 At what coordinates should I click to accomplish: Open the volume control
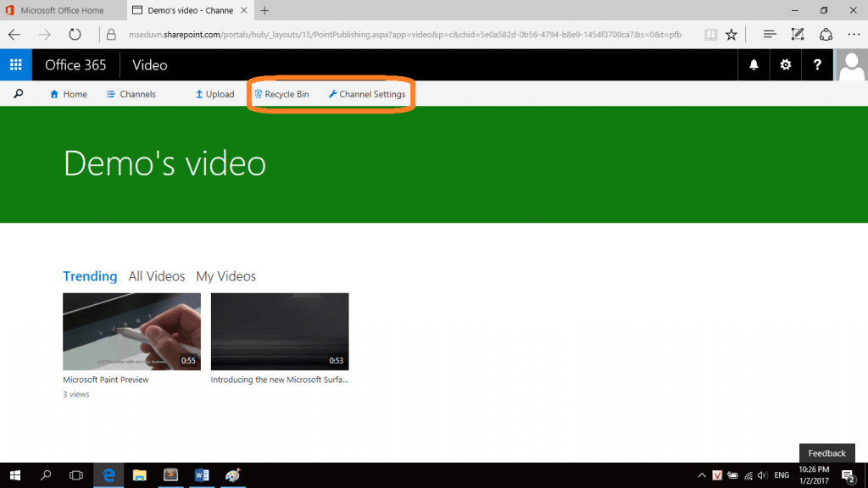tap(763, 475)
